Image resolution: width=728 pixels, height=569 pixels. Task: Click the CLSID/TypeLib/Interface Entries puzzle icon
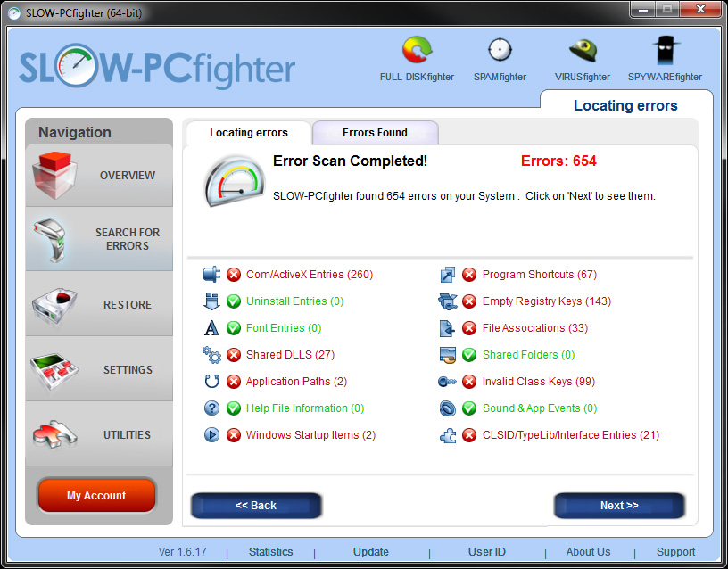448,435
